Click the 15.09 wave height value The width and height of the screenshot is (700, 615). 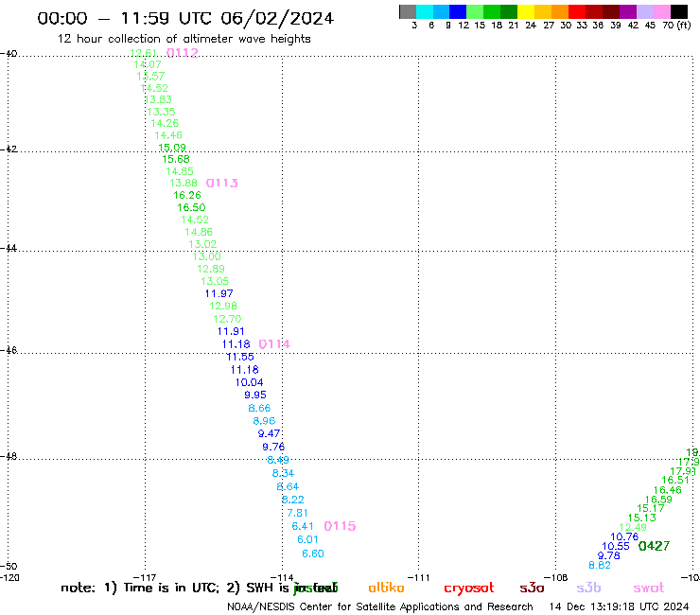(172, 148)
